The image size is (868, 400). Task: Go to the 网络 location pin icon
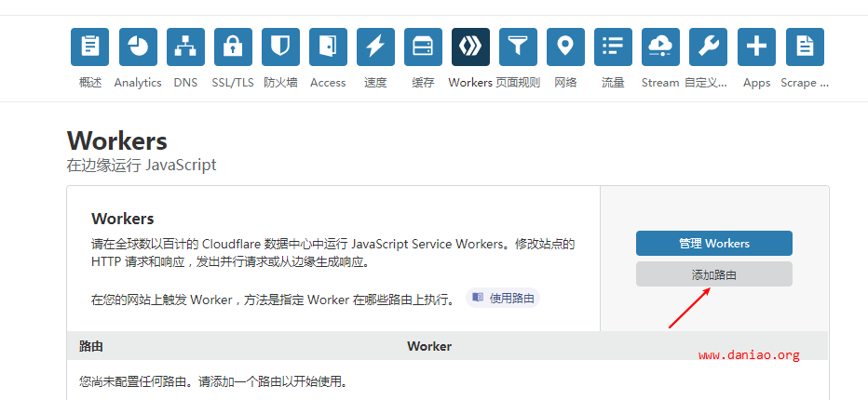565,47
